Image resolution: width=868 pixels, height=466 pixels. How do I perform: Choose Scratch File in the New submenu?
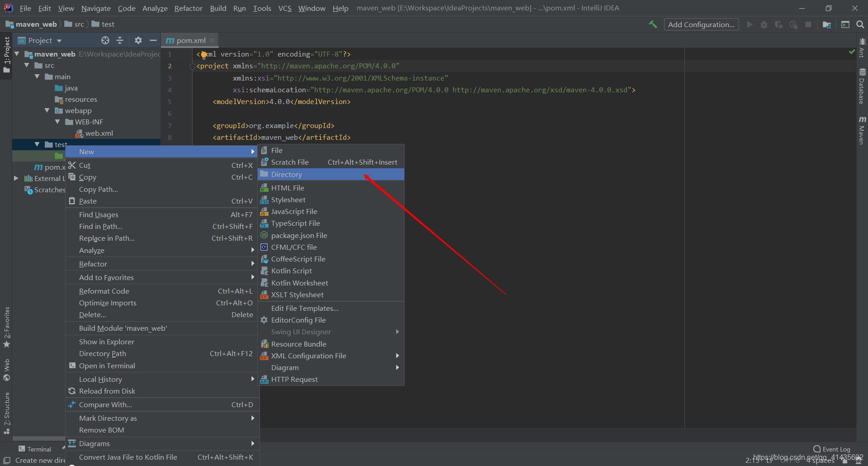pyautogui.click(x=331, y=162)
